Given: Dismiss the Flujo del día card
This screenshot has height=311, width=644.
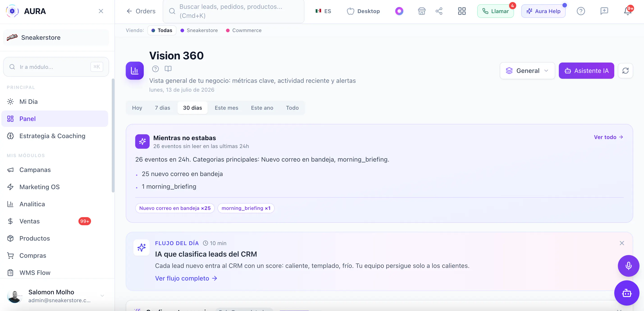Looking at the screenshot, I should (621, 243).
